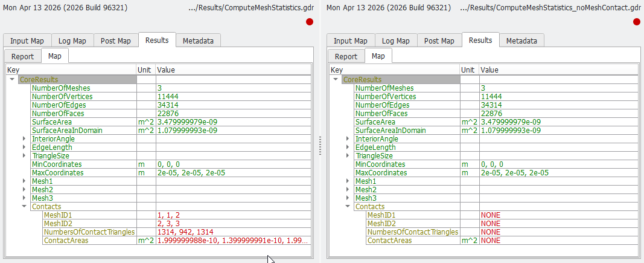This screenshot has width=644, height=263.
Task: Select ContactAreas row in left pane
Action: tap(177, 241)
